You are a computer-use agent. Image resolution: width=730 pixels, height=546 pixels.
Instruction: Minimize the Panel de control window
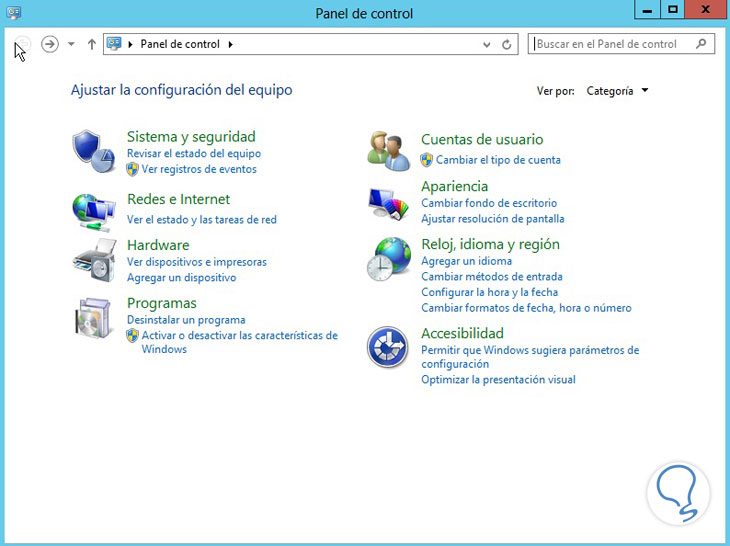point(647,9)
